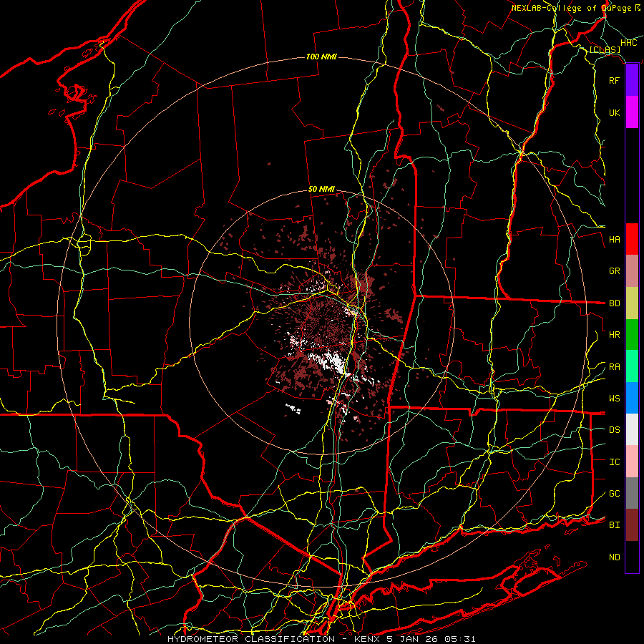Click the UK magenta legend swatch
Image resolution: width=644 pixels, height=644 pixels.
[632, 112]
